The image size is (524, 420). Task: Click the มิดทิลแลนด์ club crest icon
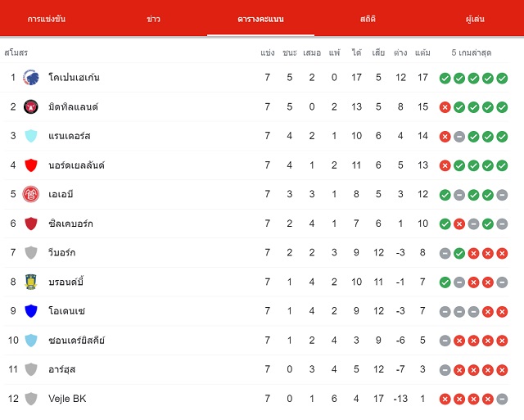click(31, 107)
